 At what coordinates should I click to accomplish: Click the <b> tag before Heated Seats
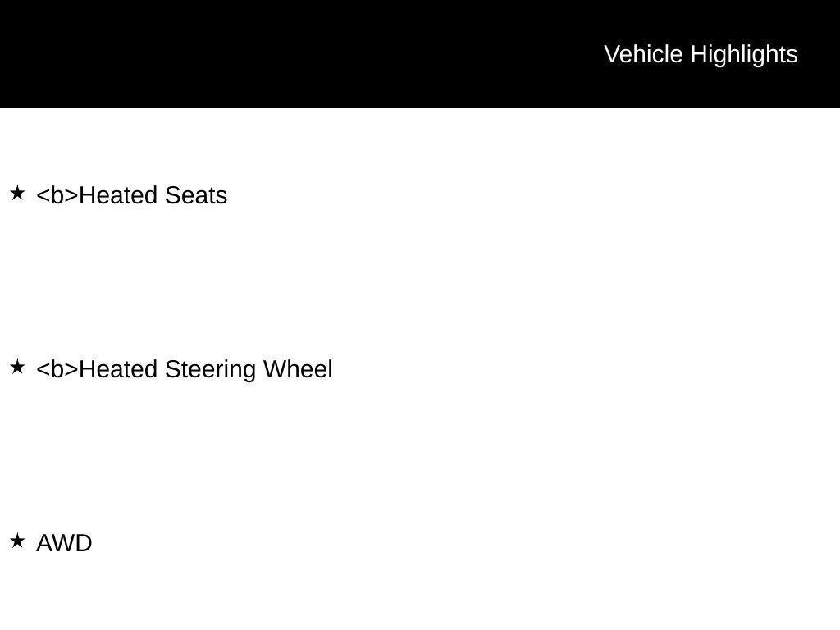pyautogui.click(x=57, y=196)
